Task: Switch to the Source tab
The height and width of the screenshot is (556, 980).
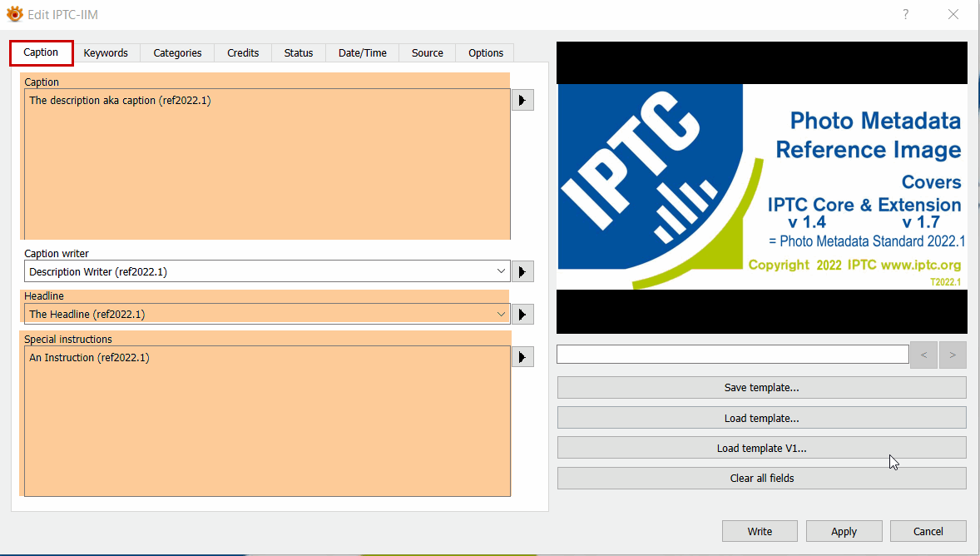Action: (x=428, y=53)
